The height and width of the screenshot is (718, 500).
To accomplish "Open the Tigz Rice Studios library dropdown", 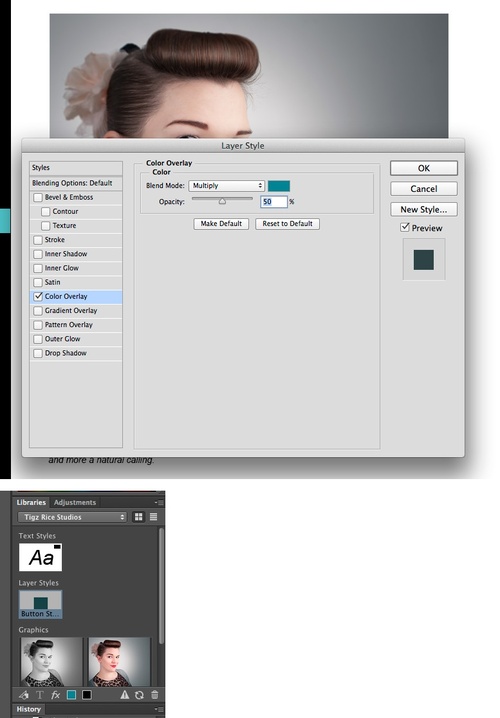I will (x=72, y=517).
